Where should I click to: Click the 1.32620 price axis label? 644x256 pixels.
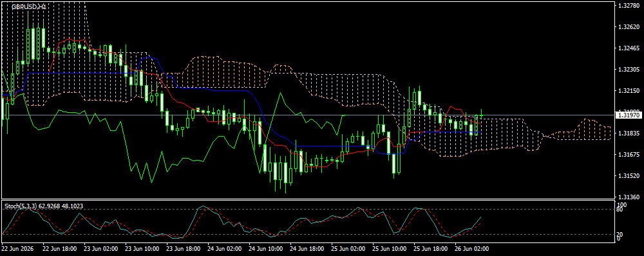coord(628,26)
